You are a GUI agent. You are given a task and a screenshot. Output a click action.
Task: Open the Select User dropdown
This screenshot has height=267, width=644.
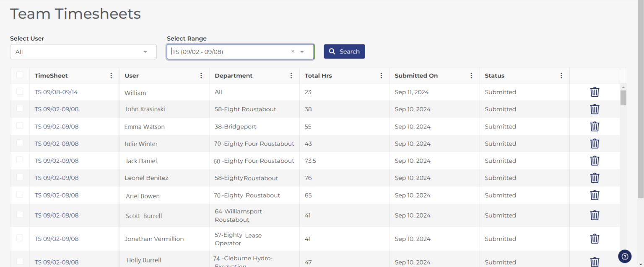(83, 51)
